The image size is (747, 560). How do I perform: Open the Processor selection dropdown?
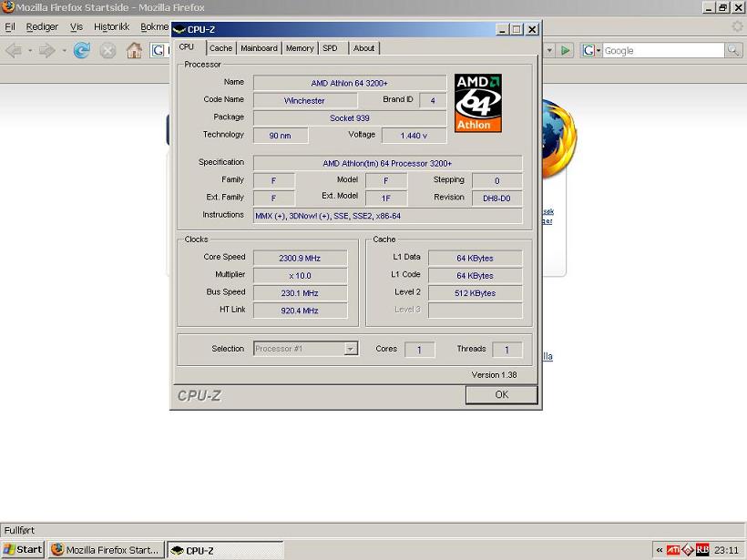(x=350, y=349)
